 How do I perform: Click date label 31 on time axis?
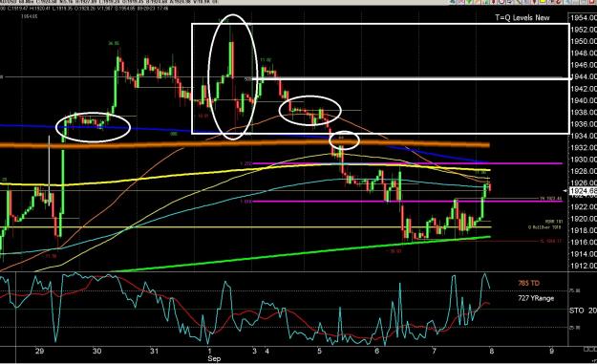(154, 351)
